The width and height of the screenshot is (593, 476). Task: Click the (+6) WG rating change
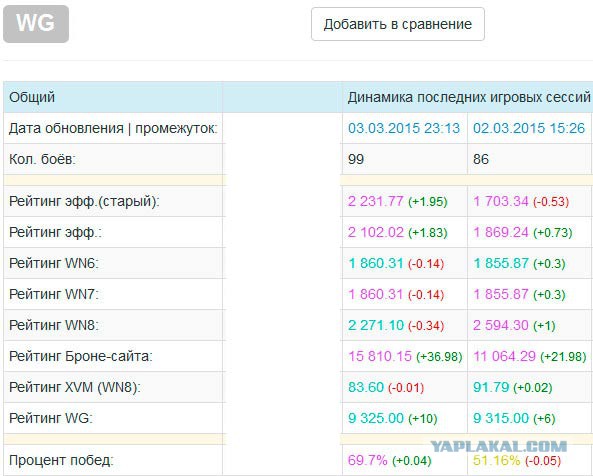[544, 419]
